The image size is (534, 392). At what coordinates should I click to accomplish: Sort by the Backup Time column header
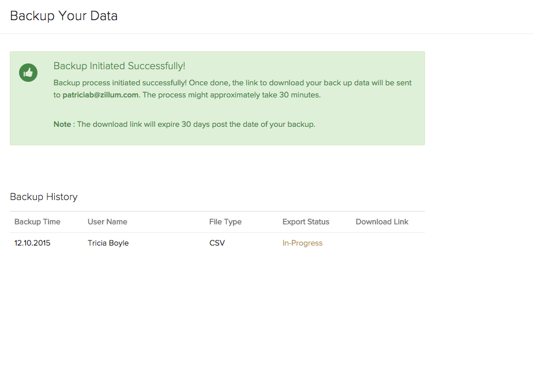tap(37, 222)
